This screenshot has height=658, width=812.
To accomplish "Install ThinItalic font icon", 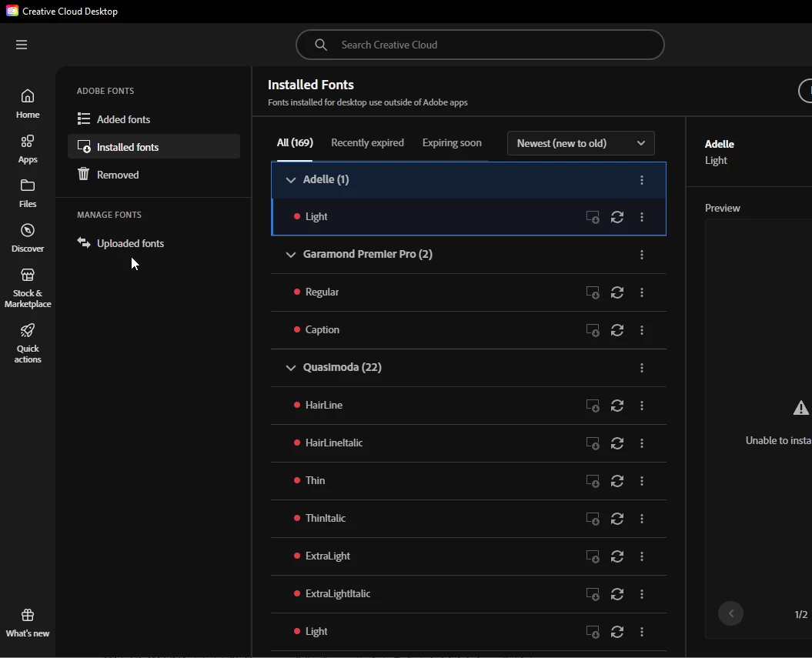I will [593, 519].
